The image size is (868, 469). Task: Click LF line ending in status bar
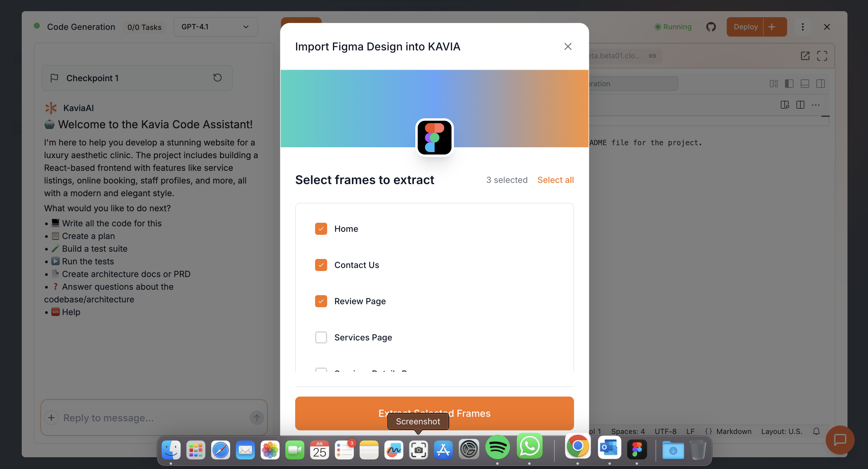(x=690, y=431)
